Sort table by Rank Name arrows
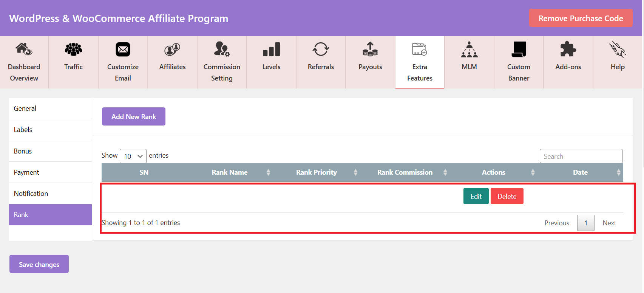This screenshot has height=293, width=644. click(268, 172)
